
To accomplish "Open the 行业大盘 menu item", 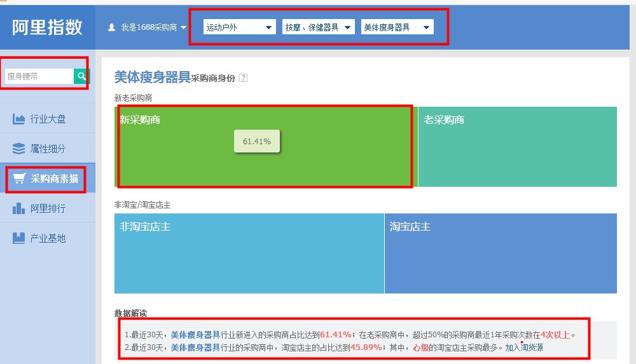I will coord(48,119).
